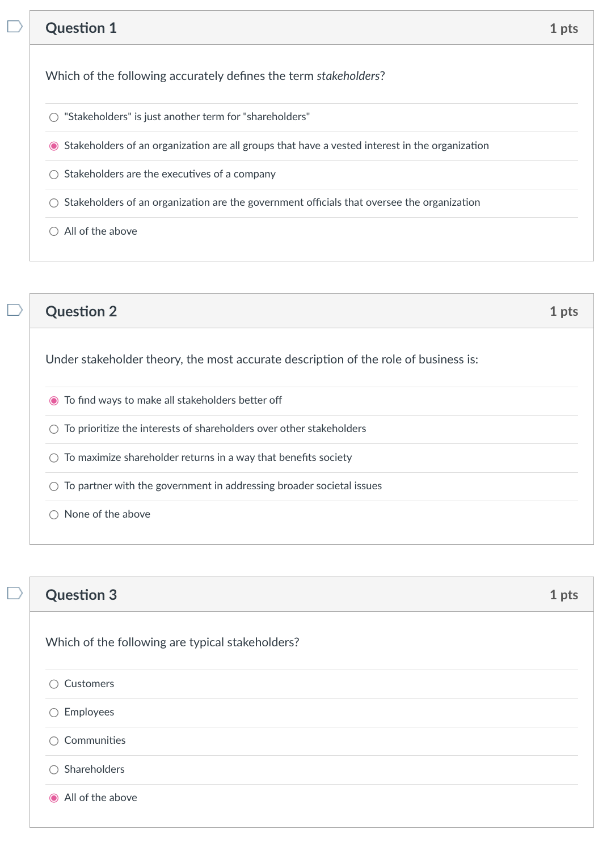This screenshot has height=868, width=611.
Task: Click the bookmark pin next to Question 3
Action: pos(14,594)
